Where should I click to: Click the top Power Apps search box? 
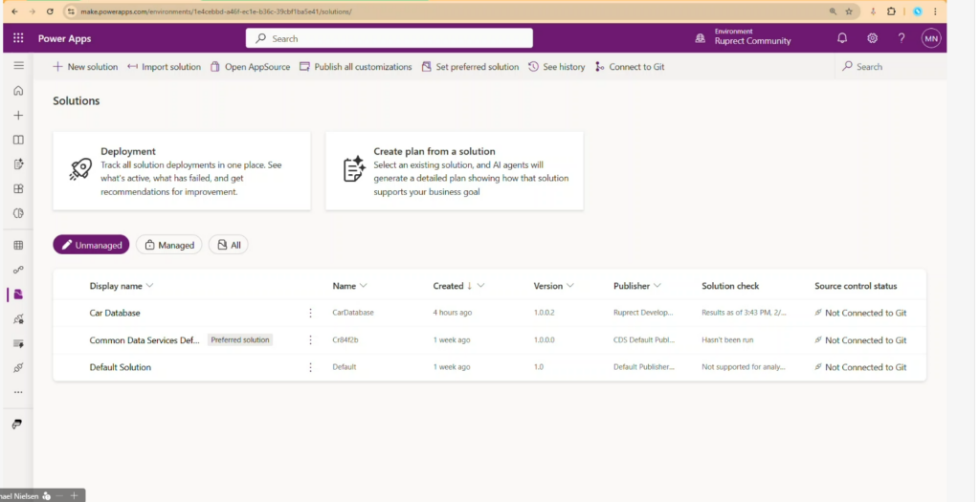coord(389,38)
